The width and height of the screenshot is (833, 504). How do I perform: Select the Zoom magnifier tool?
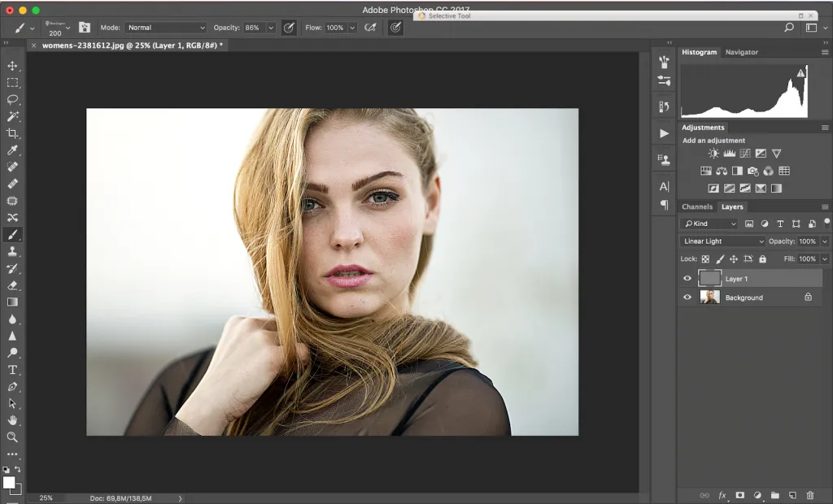pos(12,437)
